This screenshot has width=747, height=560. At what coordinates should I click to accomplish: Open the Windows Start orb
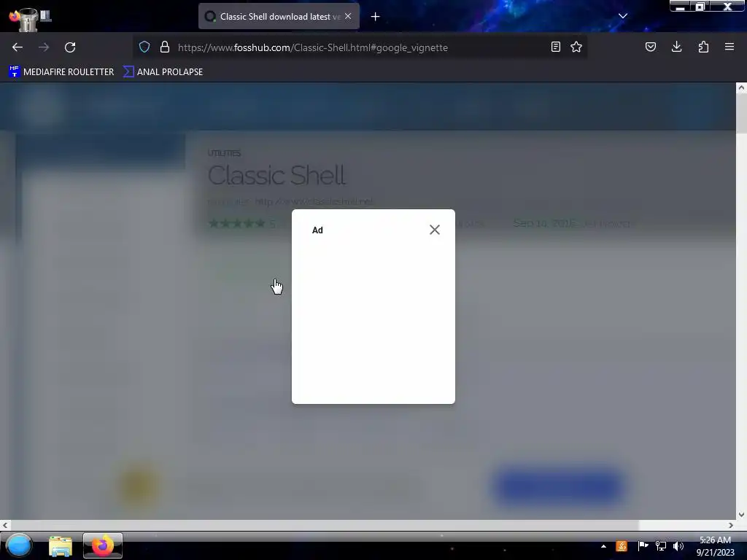19,545
